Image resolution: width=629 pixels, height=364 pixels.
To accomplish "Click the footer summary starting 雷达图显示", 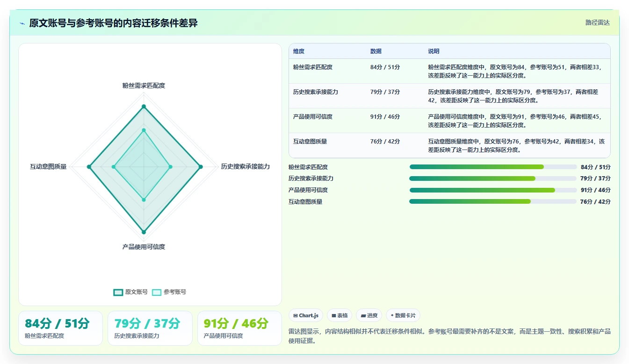I will point(449,336).
